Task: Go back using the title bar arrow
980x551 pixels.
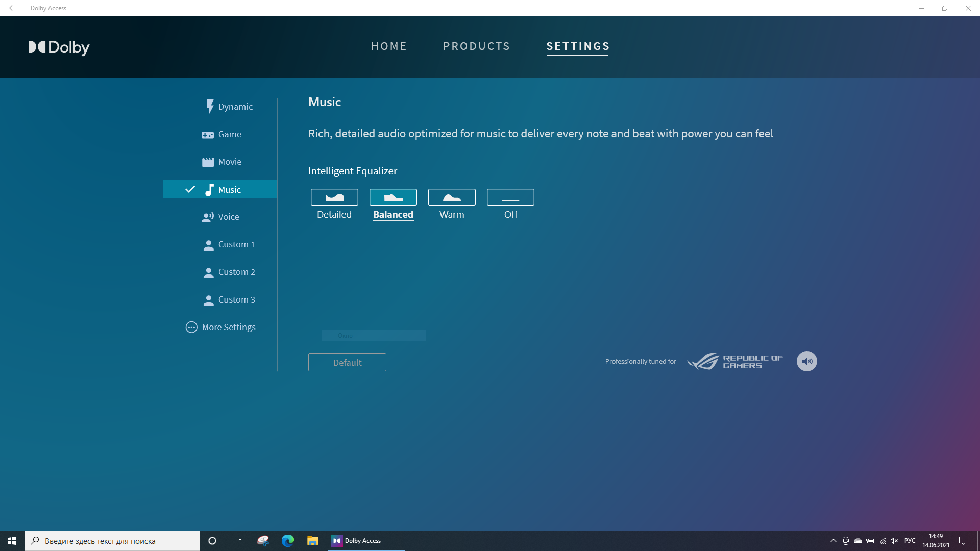Action: click(x=12, y=8)
